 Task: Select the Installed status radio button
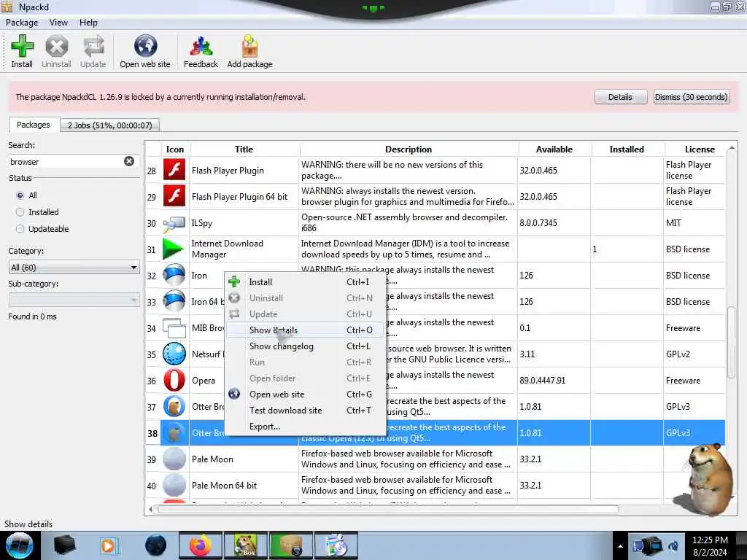[20, 212]
